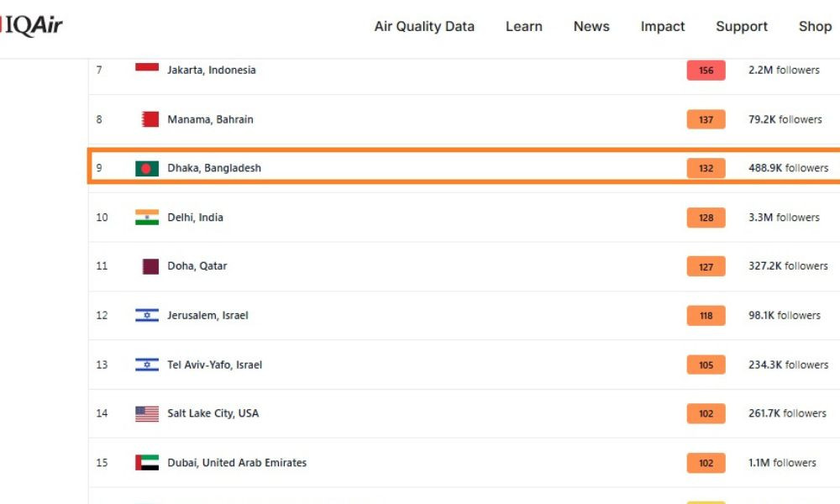This screenshot has width=840, height=504.
Task: Click Dhaka's orange 132 AQI badge
Action: pyautogui.click(x=706, y=168)
